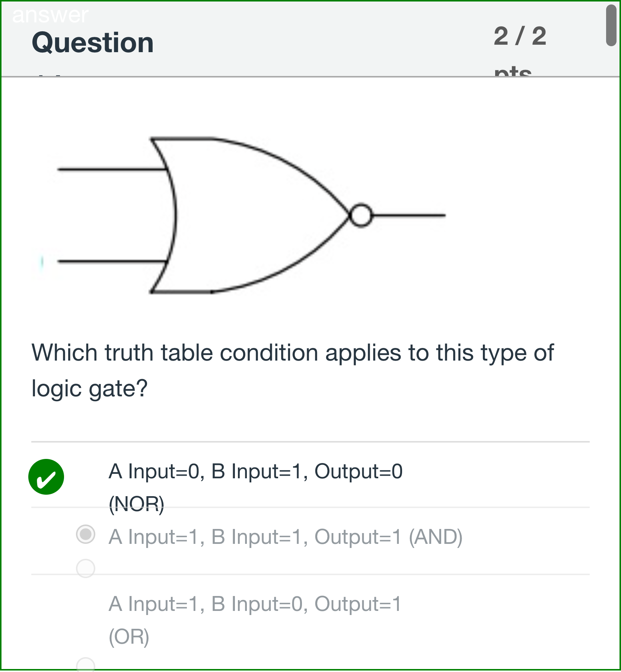
Task: Click the 'Question' header title
Action: (x=92, y=42)
